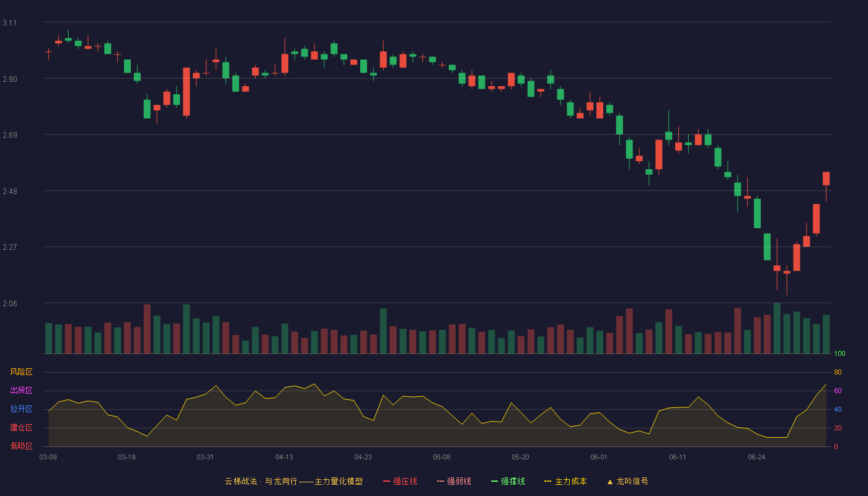Click the 03-31 date label
The height and width of the screenshot is (496, 868).
click(205, 457)
